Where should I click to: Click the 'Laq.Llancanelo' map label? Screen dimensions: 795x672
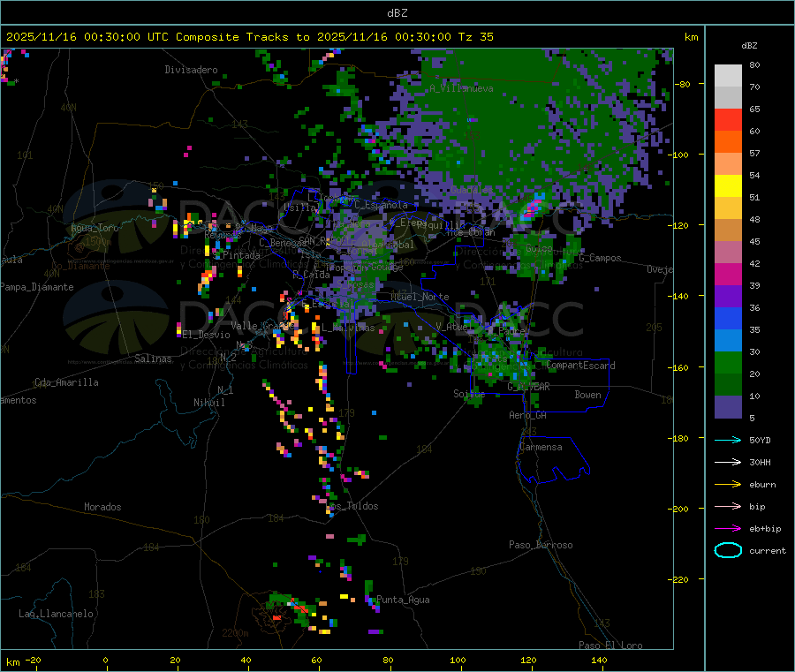point(56,614)
